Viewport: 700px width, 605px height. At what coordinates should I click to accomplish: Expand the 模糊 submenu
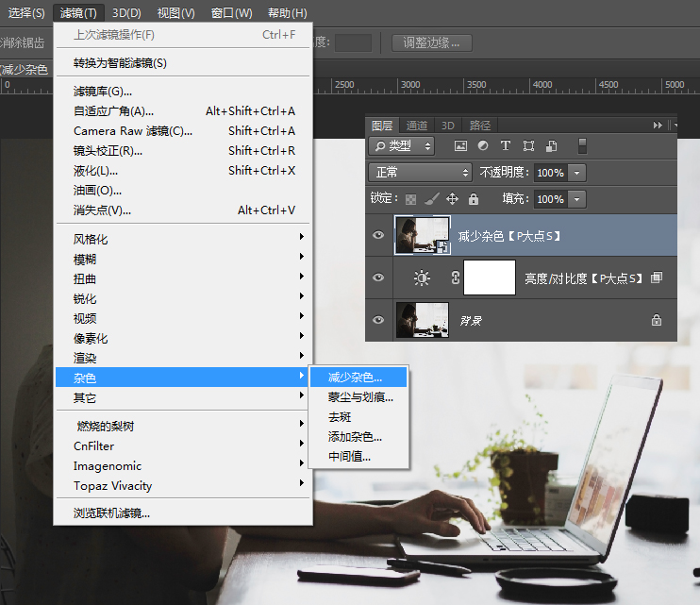pyautogui.click(x=182, y=259)
